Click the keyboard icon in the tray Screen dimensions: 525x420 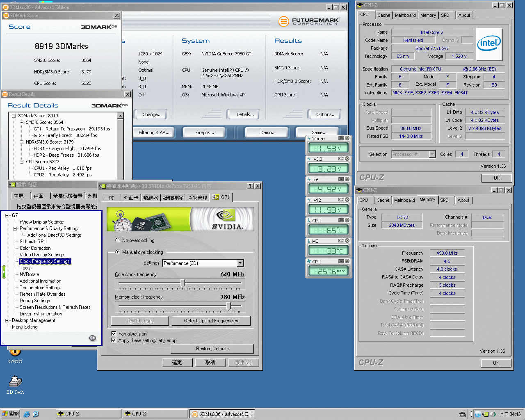point(462,414)
